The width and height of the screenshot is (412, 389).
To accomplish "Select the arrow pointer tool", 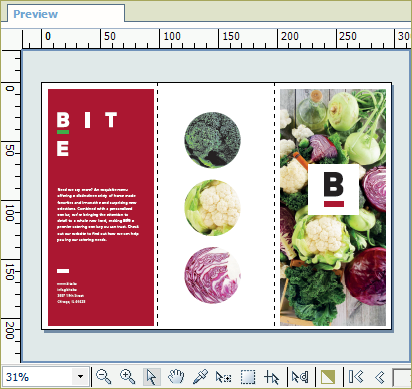I will pos(152,377).
